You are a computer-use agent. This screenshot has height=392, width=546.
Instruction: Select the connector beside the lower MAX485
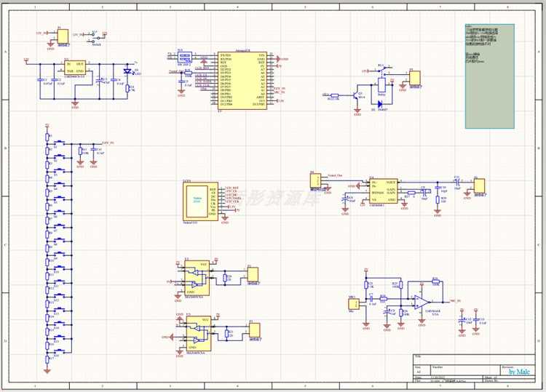tap(255, 330)
